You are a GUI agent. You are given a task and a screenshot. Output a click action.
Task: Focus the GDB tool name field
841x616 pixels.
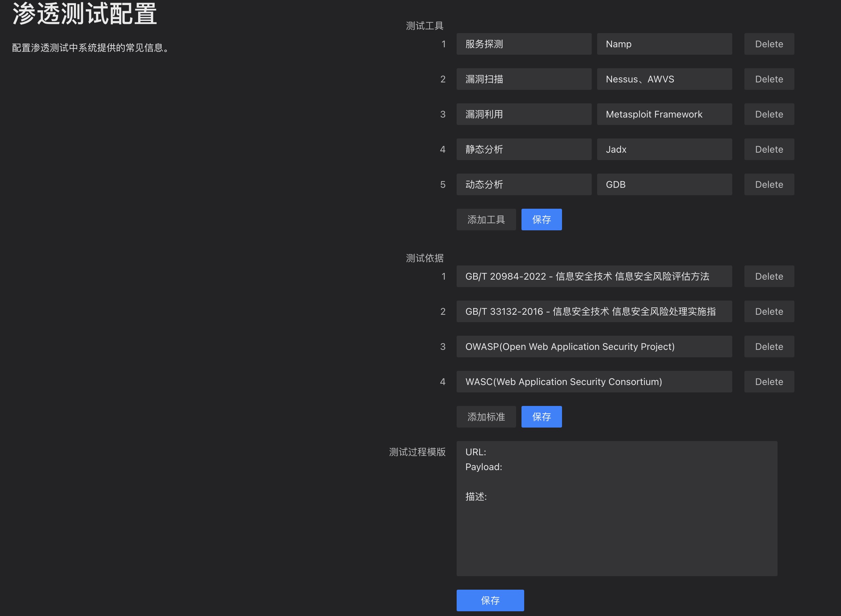664,184
